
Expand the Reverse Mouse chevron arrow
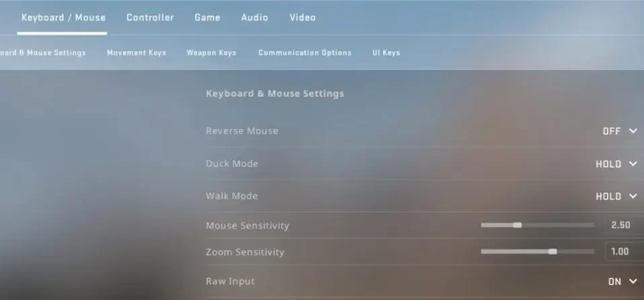633,130
